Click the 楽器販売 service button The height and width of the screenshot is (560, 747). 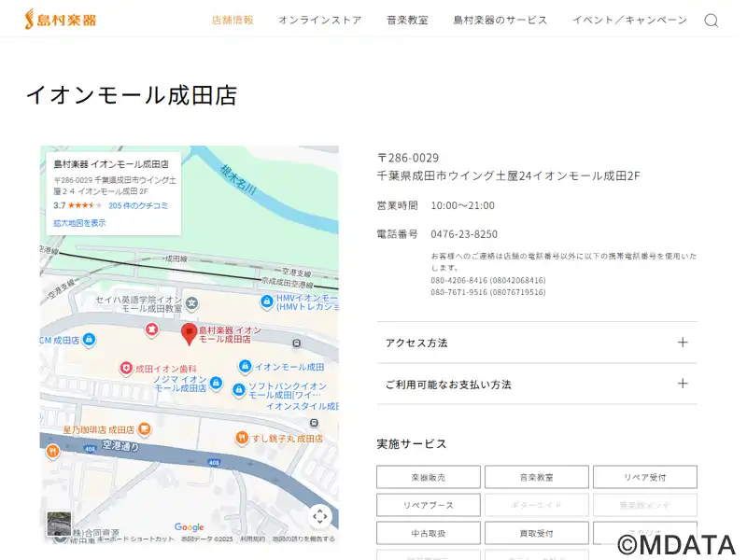click(429, 477)
